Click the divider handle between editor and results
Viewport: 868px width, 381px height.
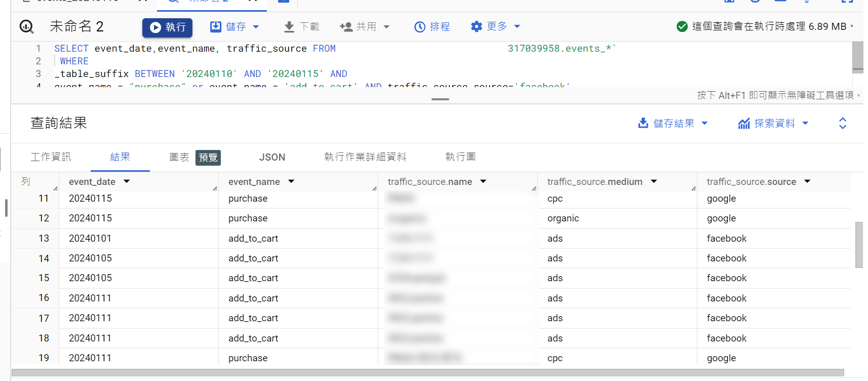click(x=440, y=99)
